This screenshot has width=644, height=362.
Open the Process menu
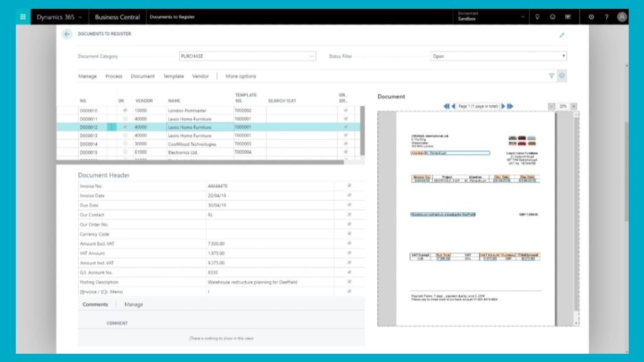[114, 76]
